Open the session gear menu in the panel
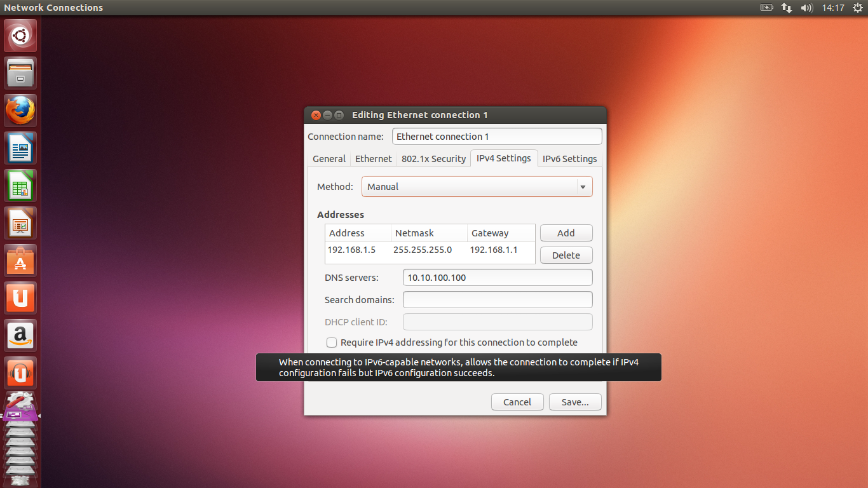 (857, 8)
